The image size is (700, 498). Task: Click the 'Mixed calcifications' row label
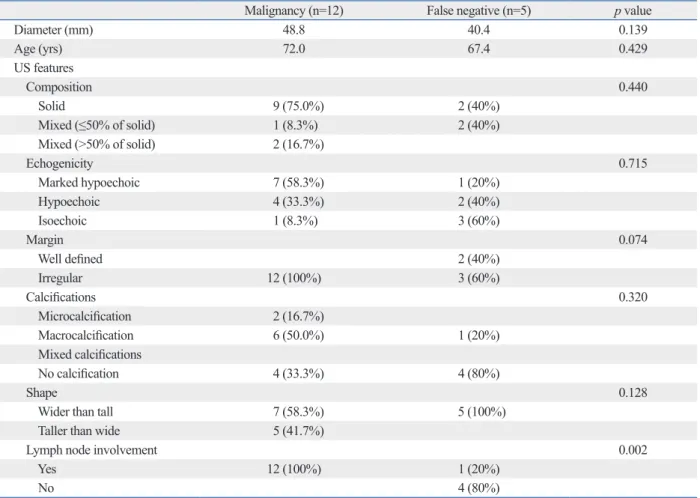[90, 355]
